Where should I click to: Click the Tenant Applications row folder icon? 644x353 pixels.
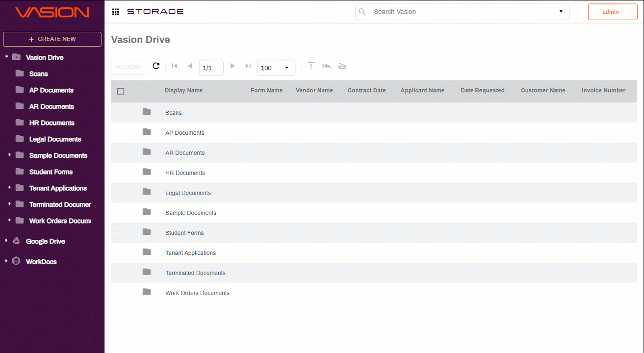point(147,252)
